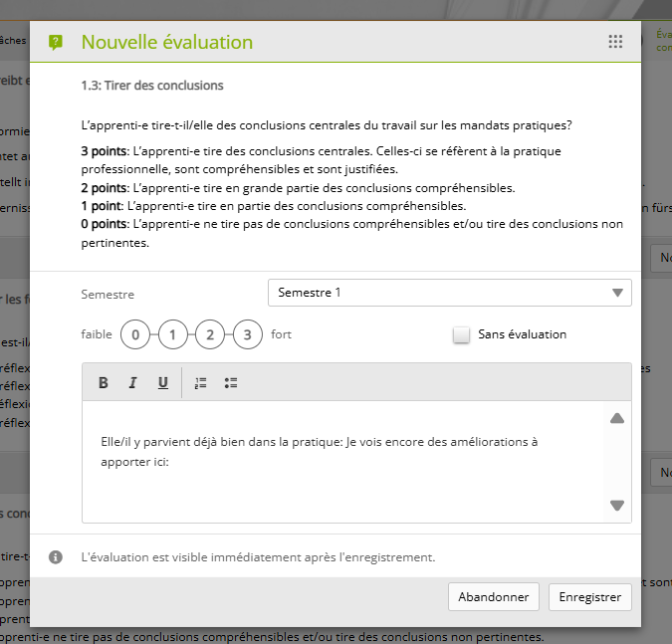Toggle bold formatting in editor

click(x=103, y=382)
